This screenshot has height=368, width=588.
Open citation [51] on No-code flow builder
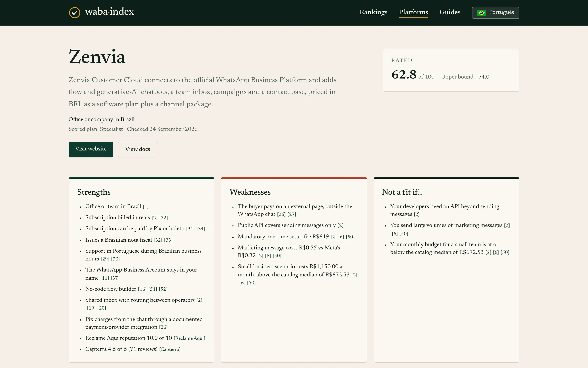[x=153, y=289]
